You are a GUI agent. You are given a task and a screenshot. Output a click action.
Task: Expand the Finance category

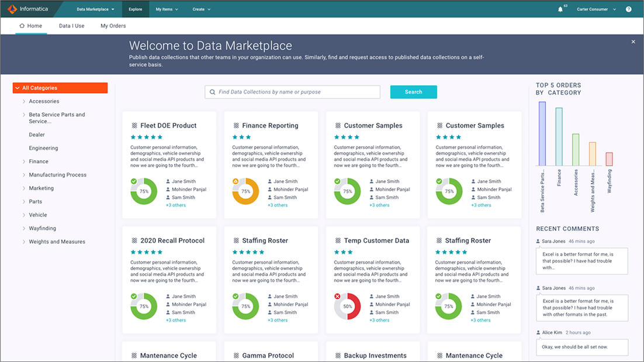(x=24, y=161)
